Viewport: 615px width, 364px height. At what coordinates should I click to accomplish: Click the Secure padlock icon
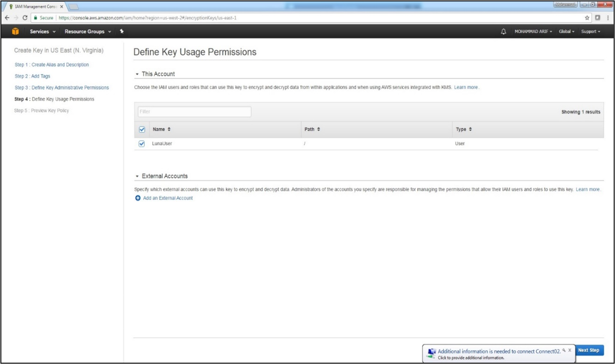click(x=36, y=18)
